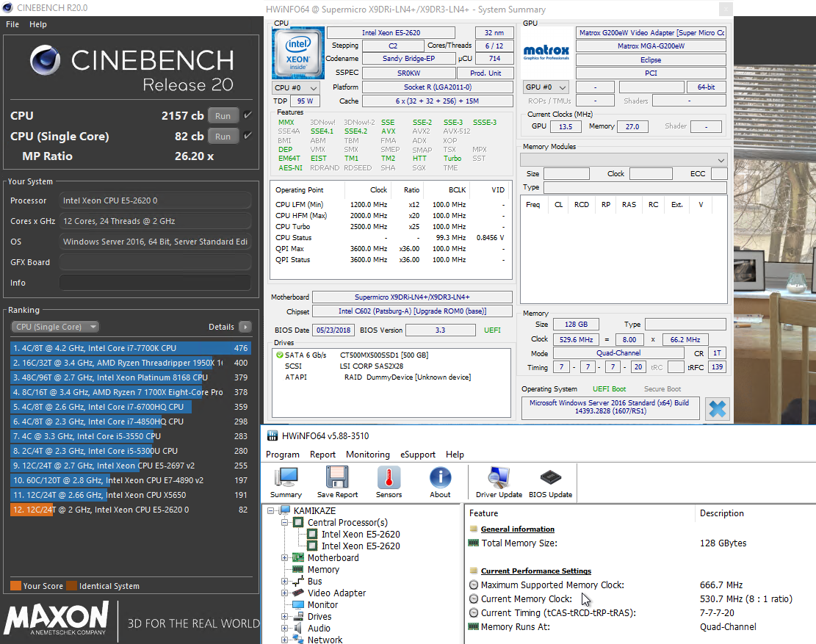Select the Monitor tree item
Screen dimensions: 816x644
pyautogui.click(x=322, y=604)
